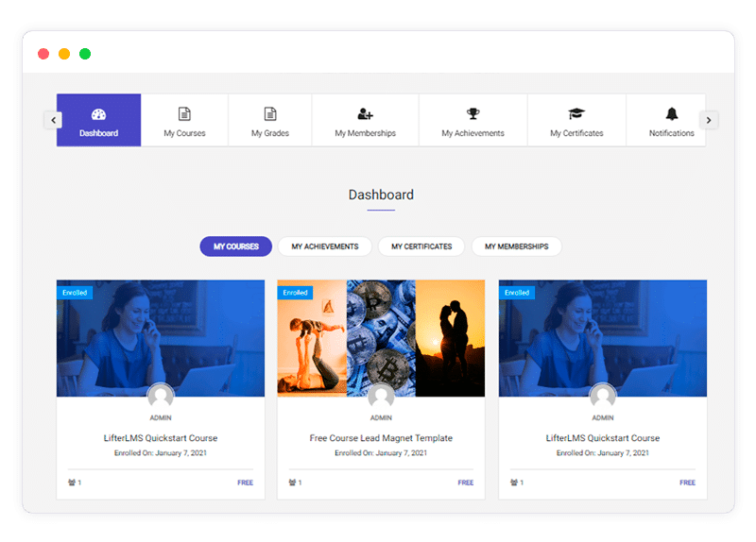756x542 pixels.
Task: Click the Dashboard gauge icon
Action: pyautogui.click(x=98, y=114)
